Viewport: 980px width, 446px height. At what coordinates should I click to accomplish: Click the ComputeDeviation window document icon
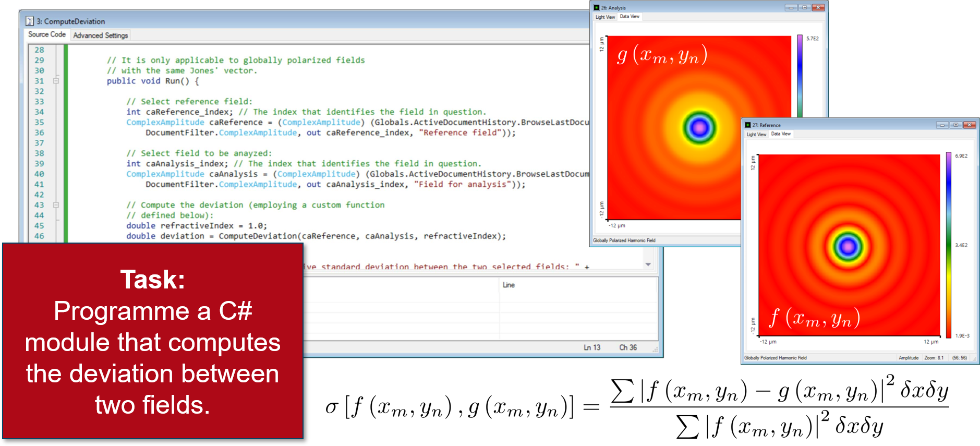(30, 21)
